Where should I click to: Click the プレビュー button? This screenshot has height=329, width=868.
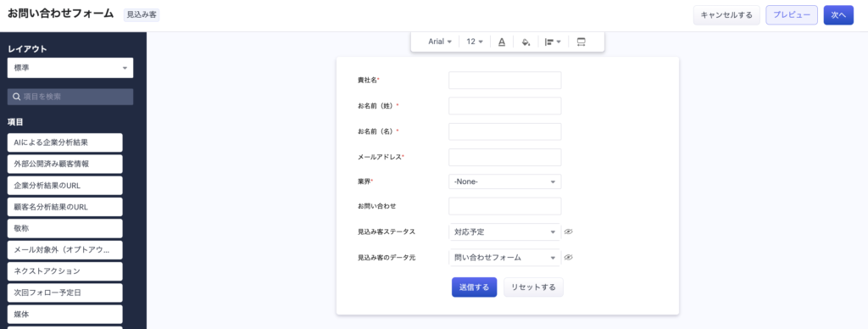(792, 15)
